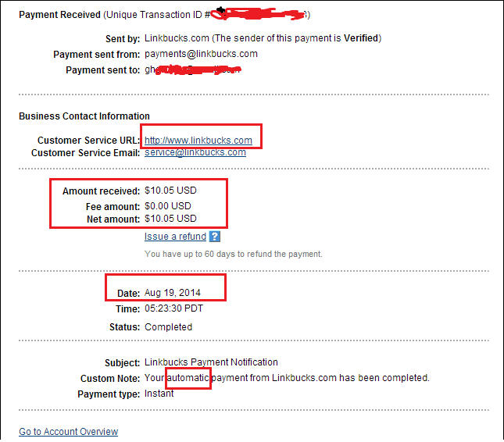Click the Net amount $10.05 USD value

170,219
